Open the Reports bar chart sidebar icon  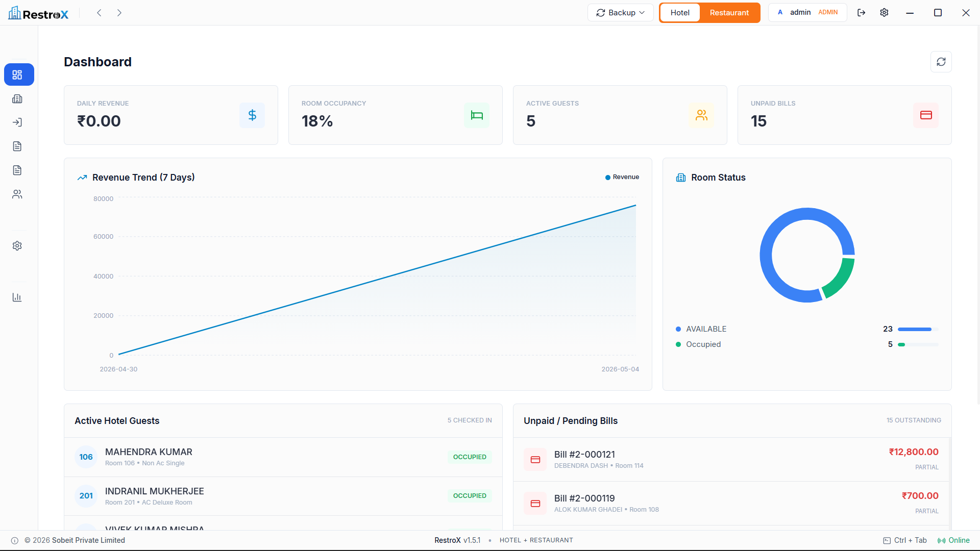17,297
